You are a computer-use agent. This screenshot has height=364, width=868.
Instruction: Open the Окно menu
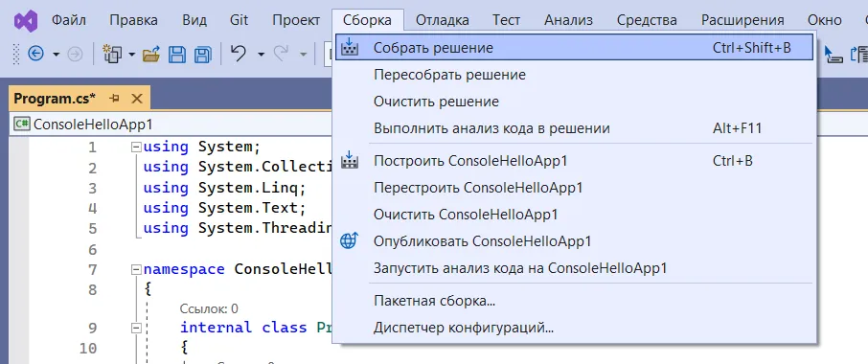(824, 20)
